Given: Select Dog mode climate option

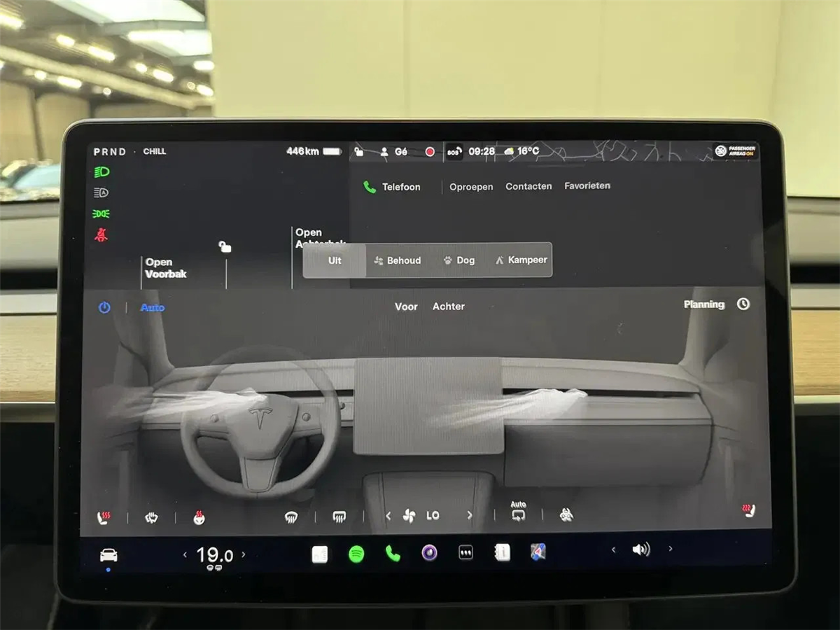Looking at the screenshot, I should [x=458, y=260].
